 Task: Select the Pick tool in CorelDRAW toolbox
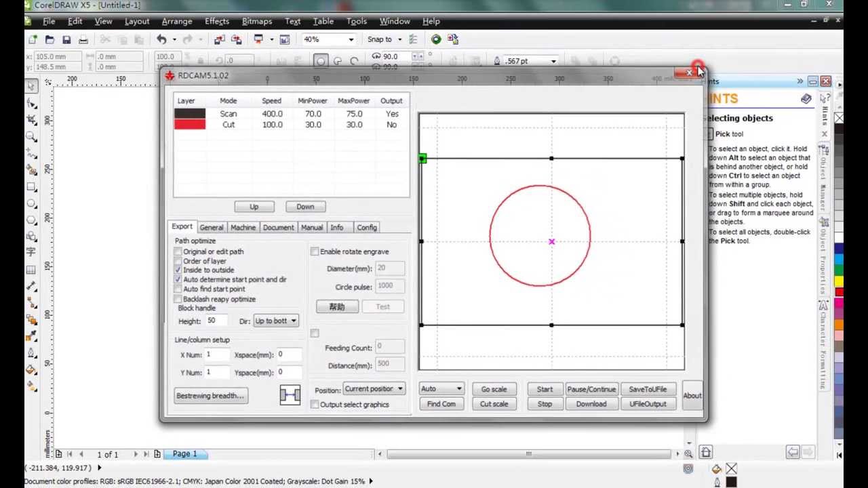tap(32, 87)
